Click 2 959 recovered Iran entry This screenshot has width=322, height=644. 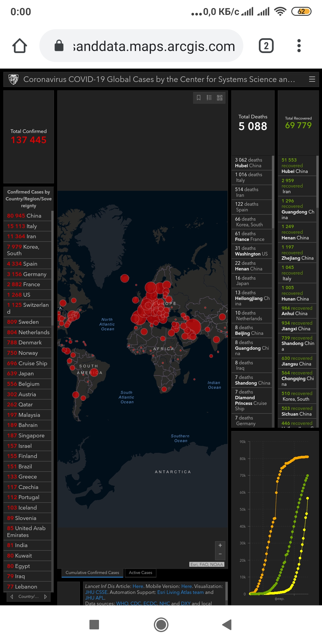pos(297,186)
